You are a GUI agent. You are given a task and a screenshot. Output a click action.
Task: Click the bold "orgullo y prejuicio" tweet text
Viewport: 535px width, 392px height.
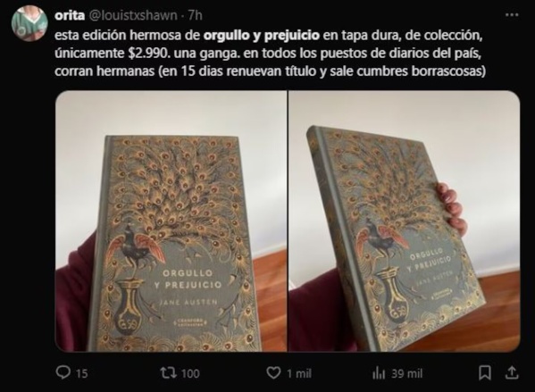262,36
